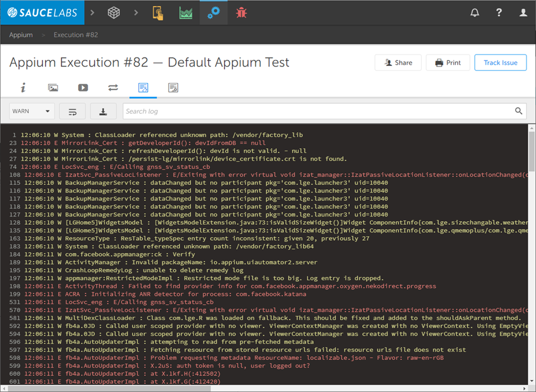Open the WARN log level dropdown
The image size is (536, 392).
pyautogui.click(x=32, y=111)
